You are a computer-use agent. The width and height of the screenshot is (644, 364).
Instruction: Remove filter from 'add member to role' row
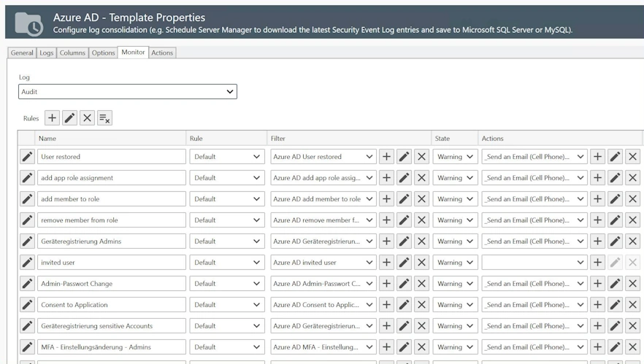(421, 199)
